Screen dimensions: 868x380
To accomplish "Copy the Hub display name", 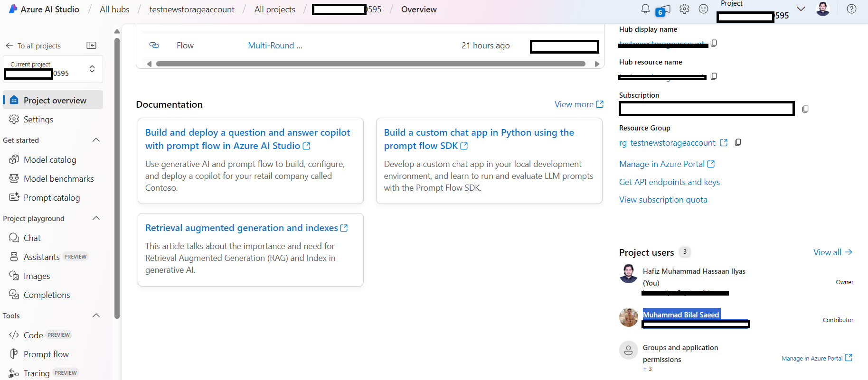I will (714, 43).
